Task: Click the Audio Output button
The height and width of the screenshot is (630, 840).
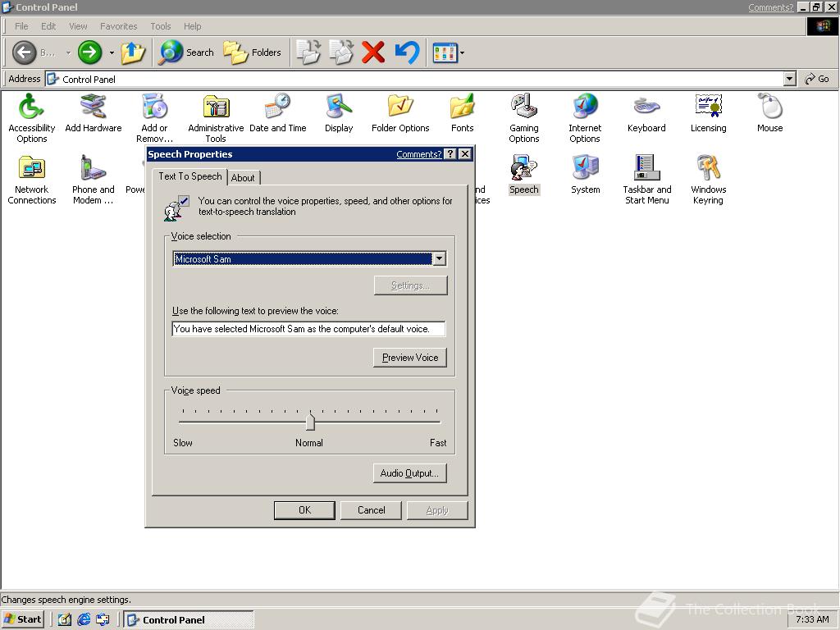Action: [x=410, y=473]
